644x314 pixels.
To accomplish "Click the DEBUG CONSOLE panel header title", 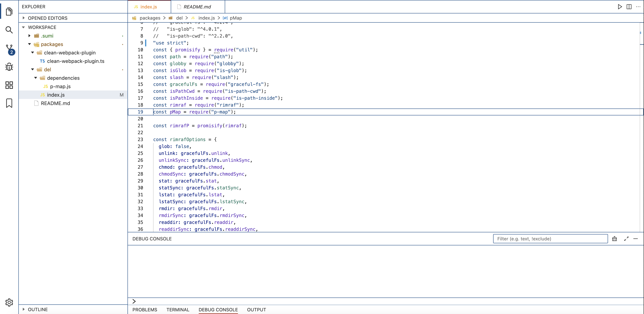I will 152,239.
